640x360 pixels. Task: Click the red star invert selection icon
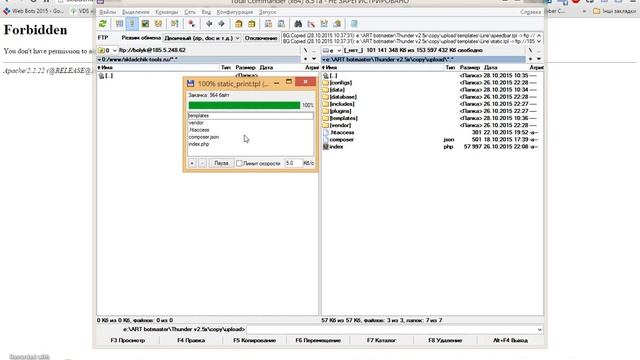(x=191, y=24)
